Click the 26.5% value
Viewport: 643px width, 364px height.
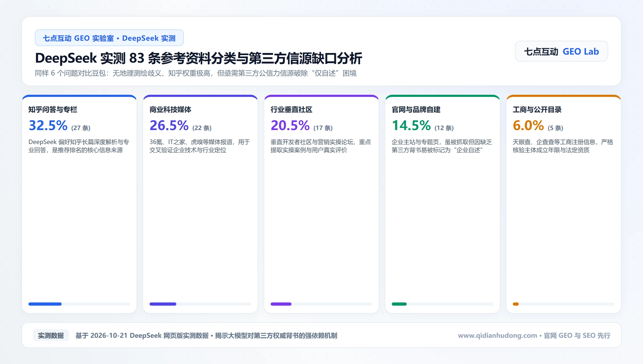click(x=169, y=126)
